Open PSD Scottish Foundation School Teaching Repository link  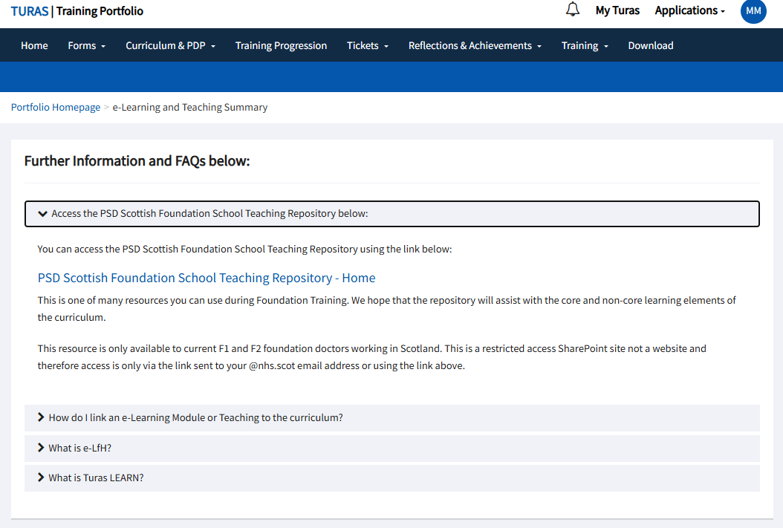pyautogui.click(x=206, y=278)
